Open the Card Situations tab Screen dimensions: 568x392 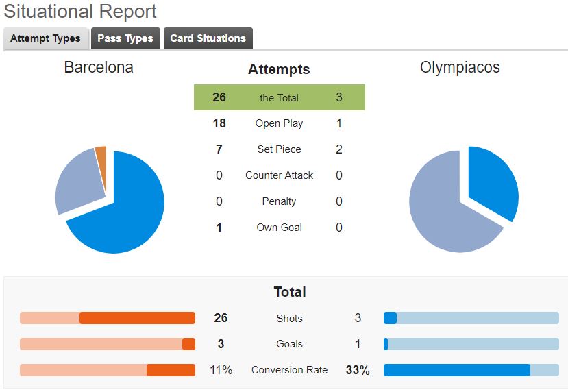coord(208,38)
